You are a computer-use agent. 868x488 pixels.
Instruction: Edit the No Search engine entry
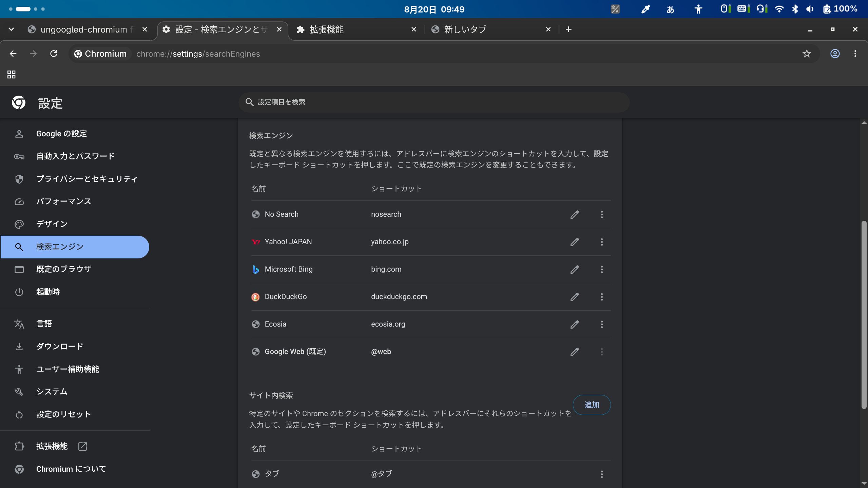(x=574, y=214)
